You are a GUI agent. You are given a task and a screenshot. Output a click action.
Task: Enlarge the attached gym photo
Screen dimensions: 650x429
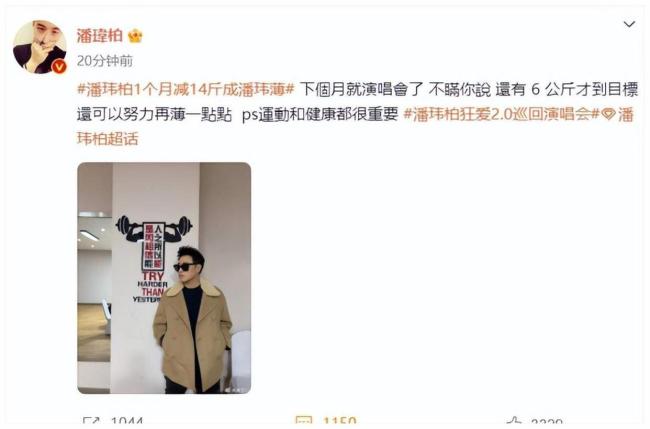point(164,278)
